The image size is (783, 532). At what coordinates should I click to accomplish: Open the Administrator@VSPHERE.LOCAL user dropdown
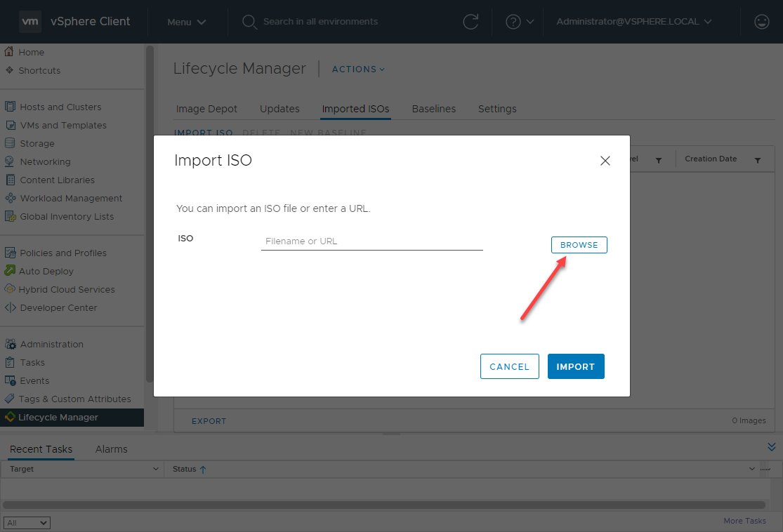633,22
